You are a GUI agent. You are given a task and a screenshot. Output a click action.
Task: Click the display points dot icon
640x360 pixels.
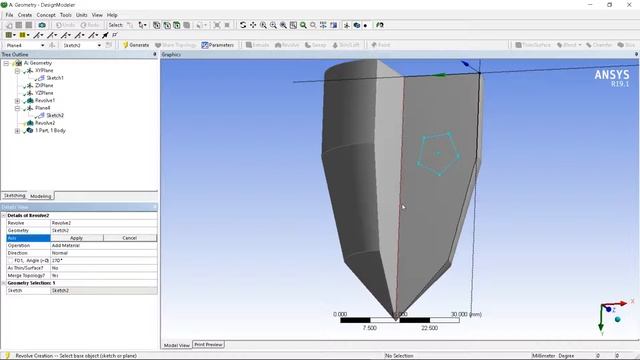coord(365,25)
